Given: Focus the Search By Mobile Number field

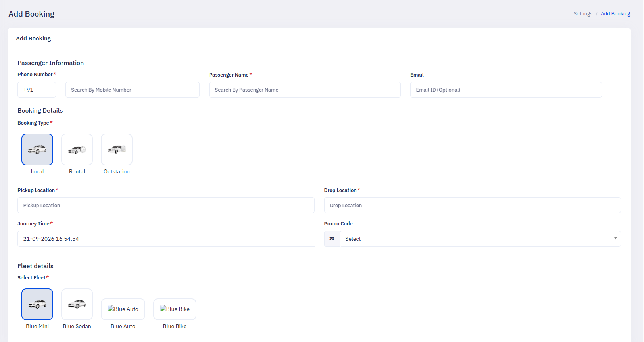Looking at the screenshot, I should click(133, 90).
